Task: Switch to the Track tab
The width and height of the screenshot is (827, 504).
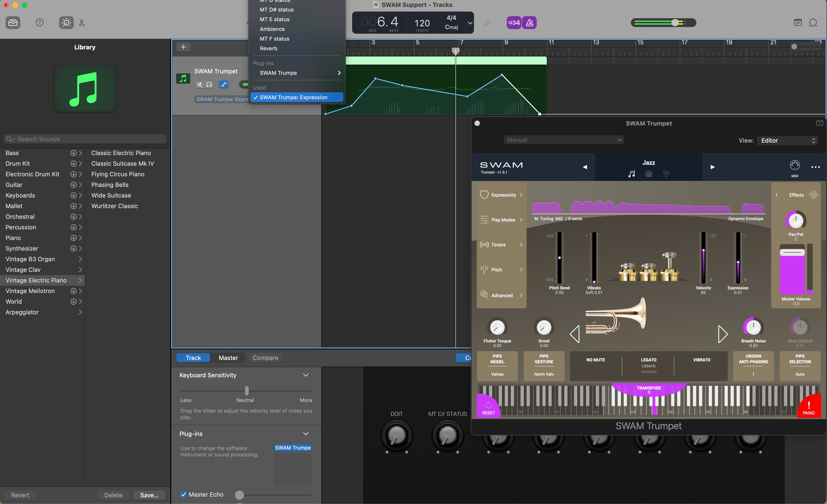Action: [193, 358]
